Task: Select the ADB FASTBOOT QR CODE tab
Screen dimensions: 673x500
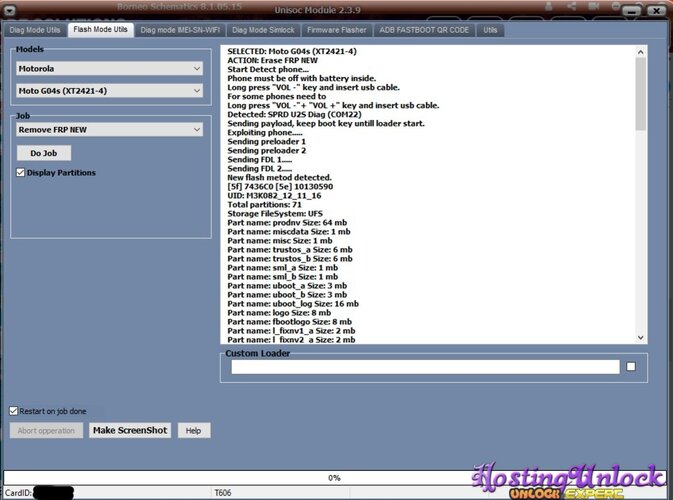Action: (424, 30)
